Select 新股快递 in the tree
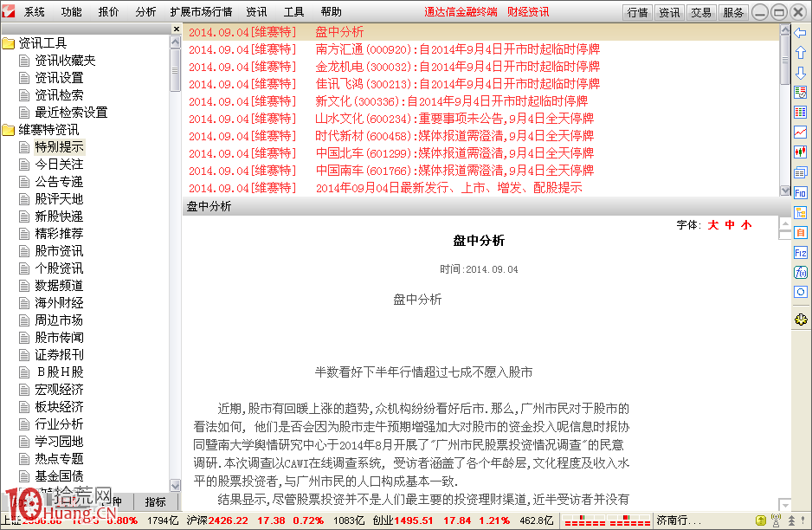 point(59,217)
